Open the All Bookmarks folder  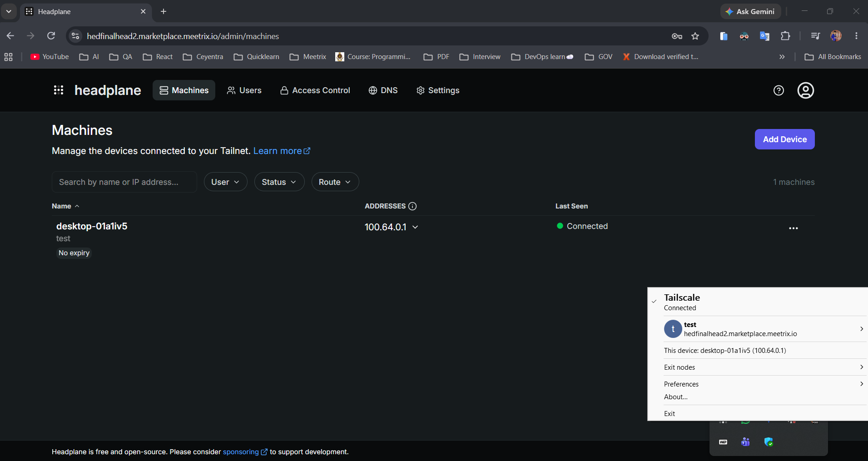point(833,57)
